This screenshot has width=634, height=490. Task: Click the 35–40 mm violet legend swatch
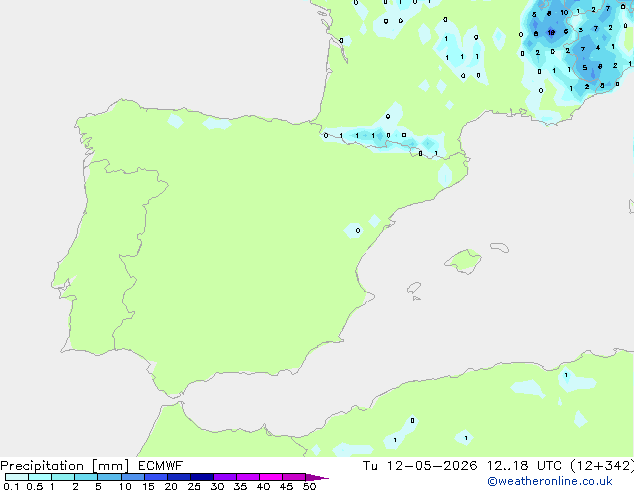point(248,477)
